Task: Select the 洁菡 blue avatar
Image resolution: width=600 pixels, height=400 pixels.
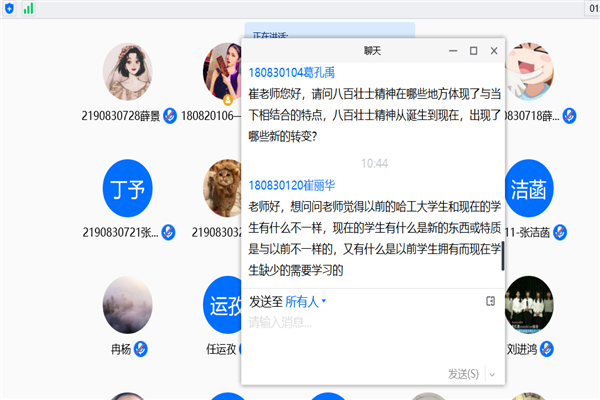Action: [529, 188]
